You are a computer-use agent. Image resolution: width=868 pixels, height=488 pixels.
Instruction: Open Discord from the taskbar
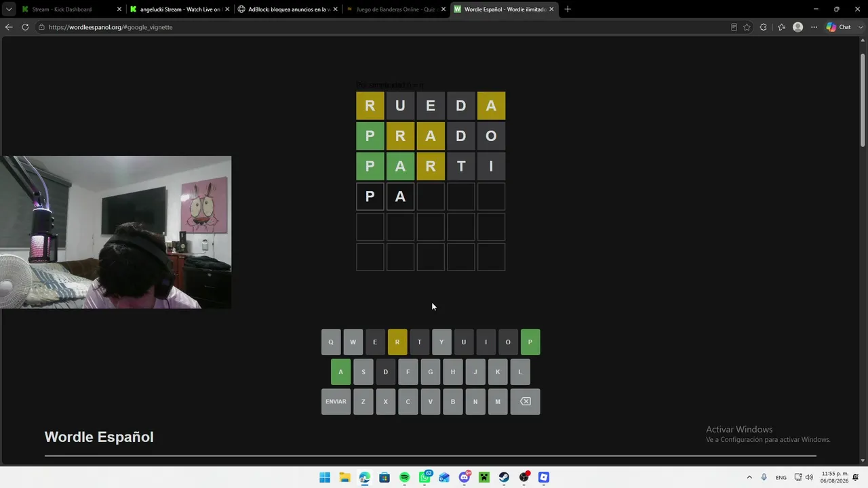tap(465, 477)
